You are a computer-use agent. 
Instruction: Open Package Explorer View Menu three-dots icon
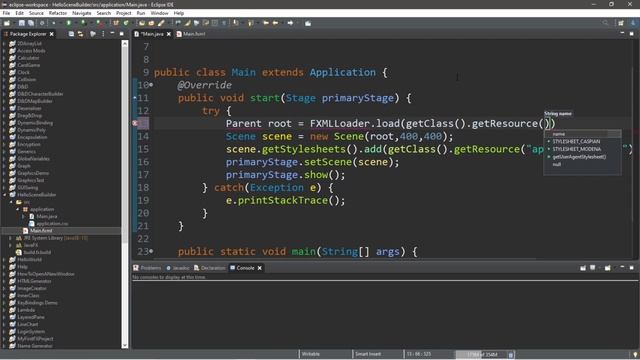pos(103,34)
